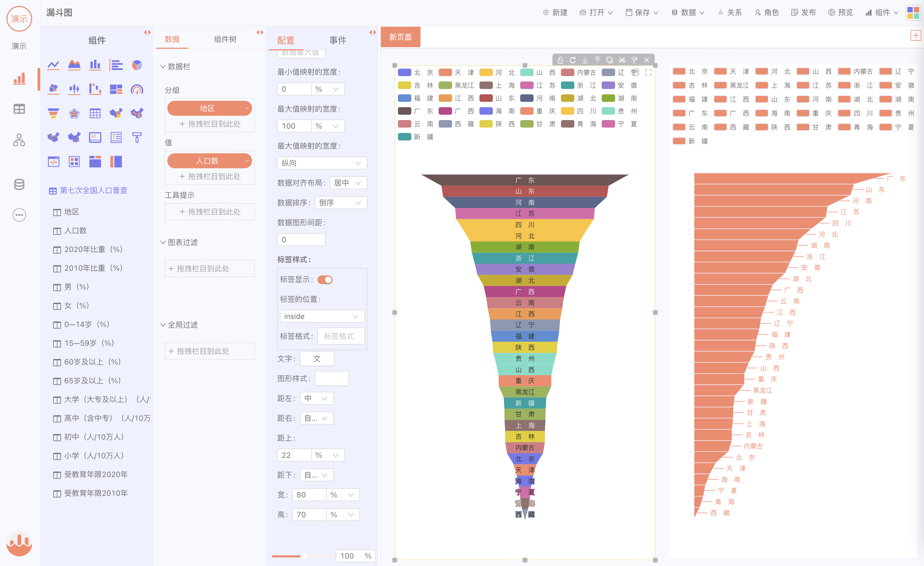
Task: Toggle 黑龙江 legend in right orange chart
Action: coord(732,85)
